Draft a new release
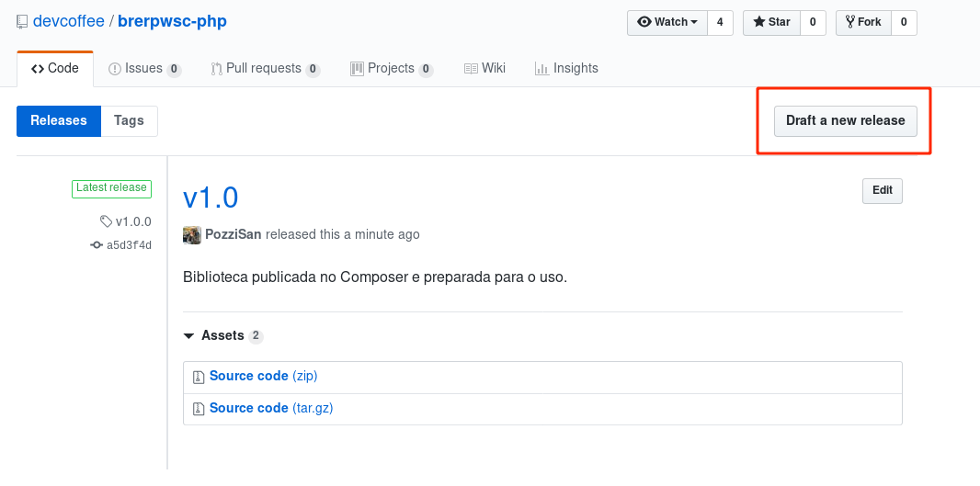 tap(845, 120)
